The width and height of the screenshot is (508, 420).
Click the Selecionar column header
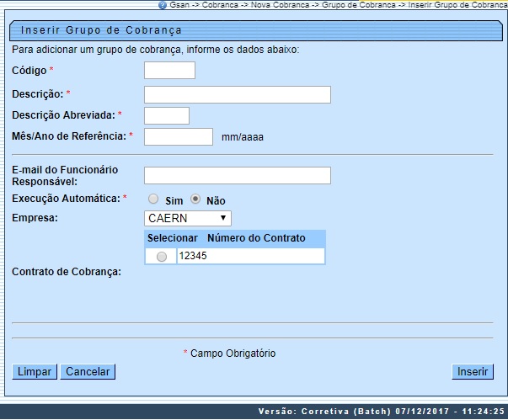coord(173,238)
